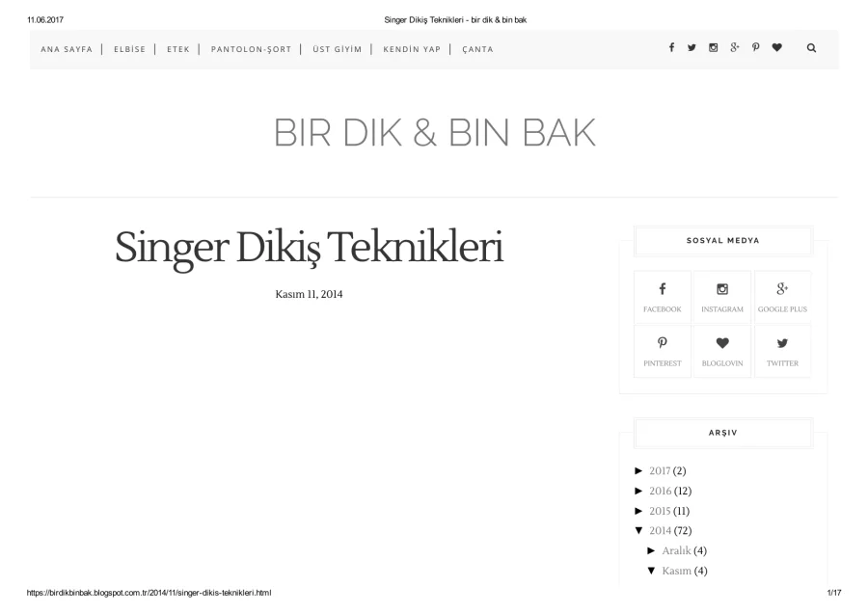Click the BIR DIK & BIN BAK blog title
Viewport: 868px width, 613px height.
[x=435, y=133]
